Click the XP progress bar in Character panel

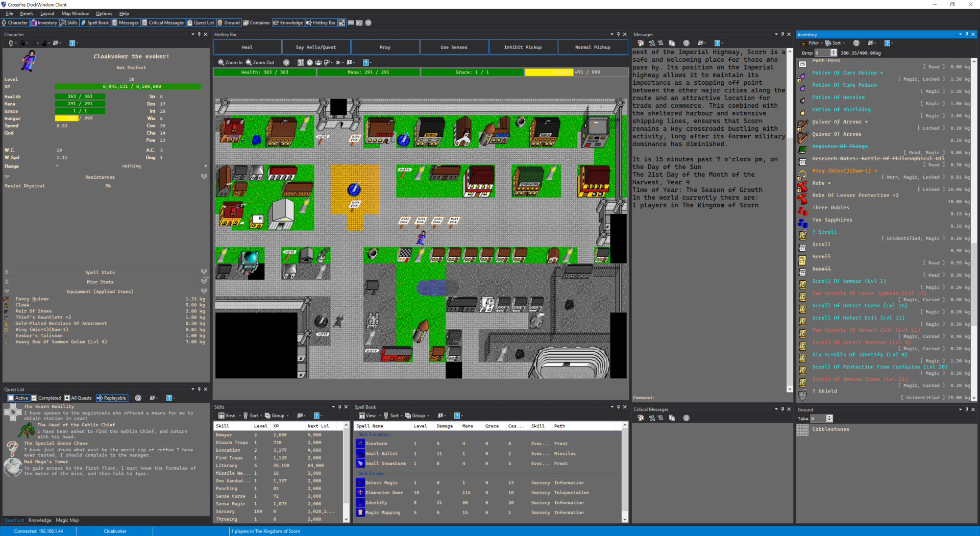pyautogui.click(x=128, y=86)
